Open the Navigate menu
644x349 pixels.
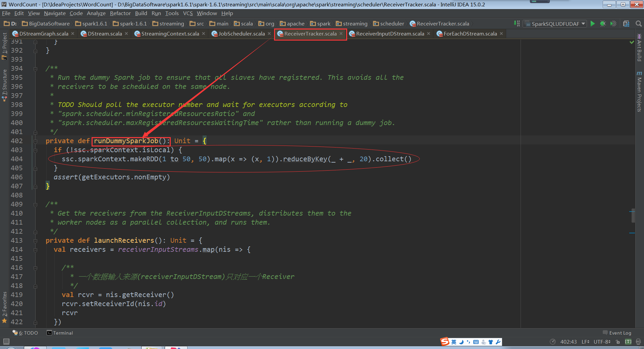55,13
